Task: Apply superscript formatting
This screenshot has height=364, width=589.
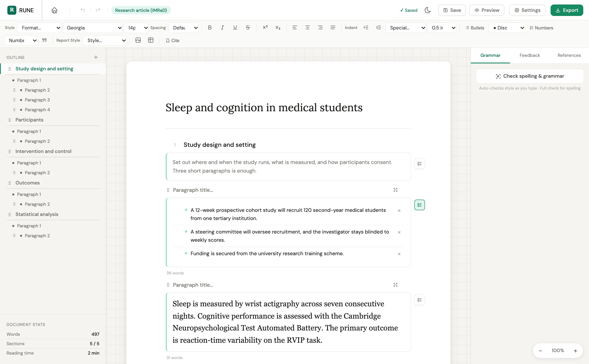Action: point(265,27)
